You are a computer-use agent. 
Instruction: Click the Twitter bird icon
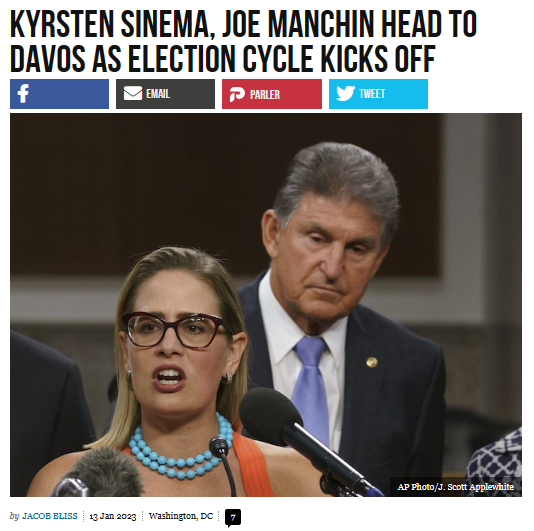click(x=345, y=93)
